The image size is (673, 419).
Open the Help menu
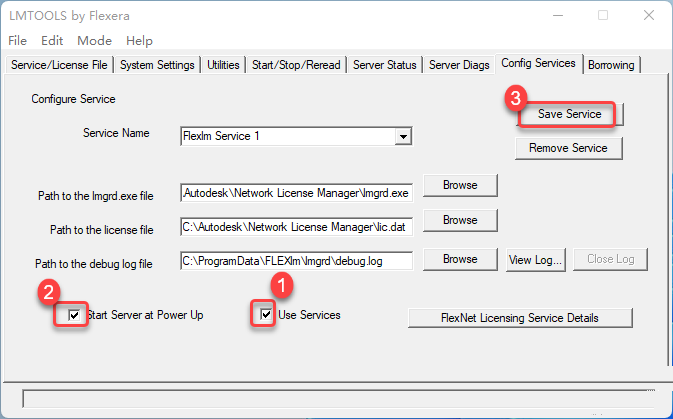pyautogui.click(x=139, y=41)
